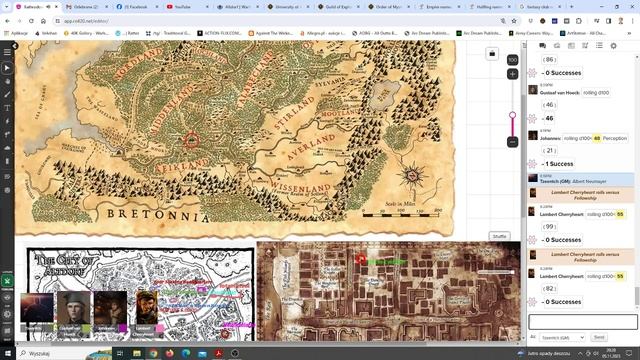Click the chat panel scrollbar
Viewport: 640px width, 360px height.
click(637, 296)
